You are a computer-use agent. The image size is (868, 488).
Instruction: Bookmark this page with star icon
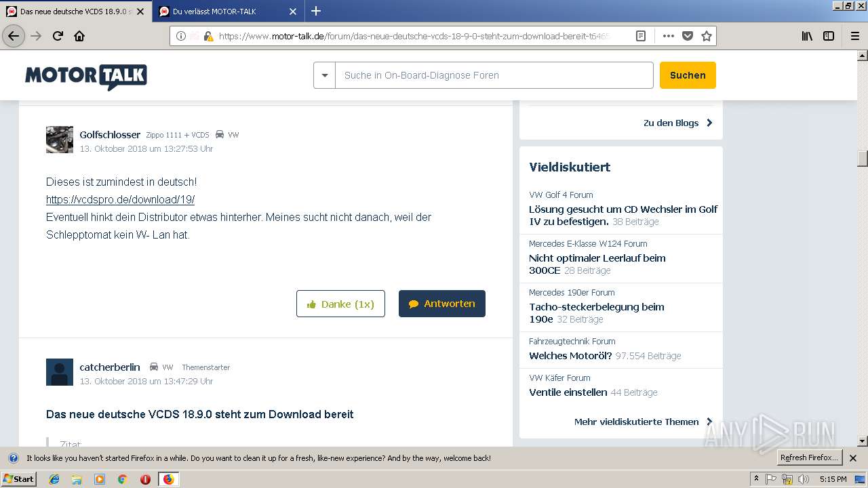(707, 36)
